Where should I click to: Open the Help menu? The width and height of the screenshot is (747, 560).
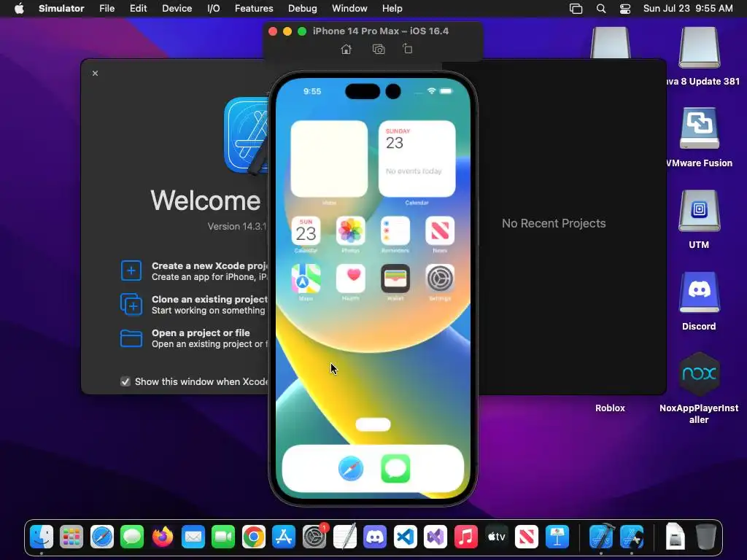click(x=392, y=9)
